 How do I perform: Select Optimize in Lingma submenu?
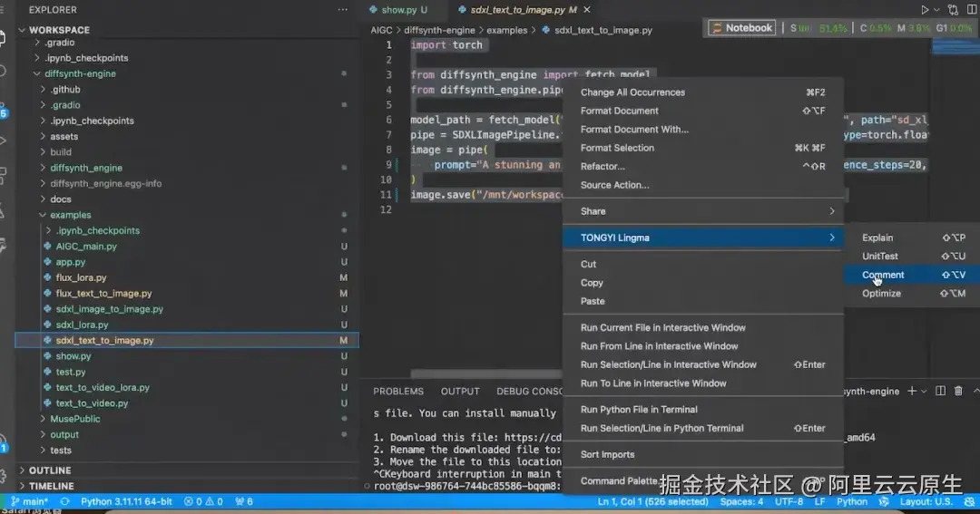pyautogui.click(x=911, y=294)
